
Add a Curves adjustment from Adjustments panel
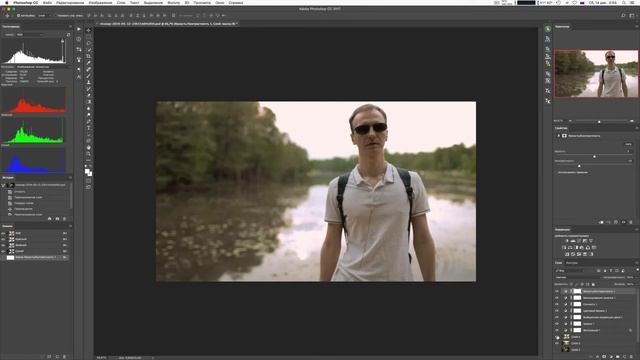[579, 241]
